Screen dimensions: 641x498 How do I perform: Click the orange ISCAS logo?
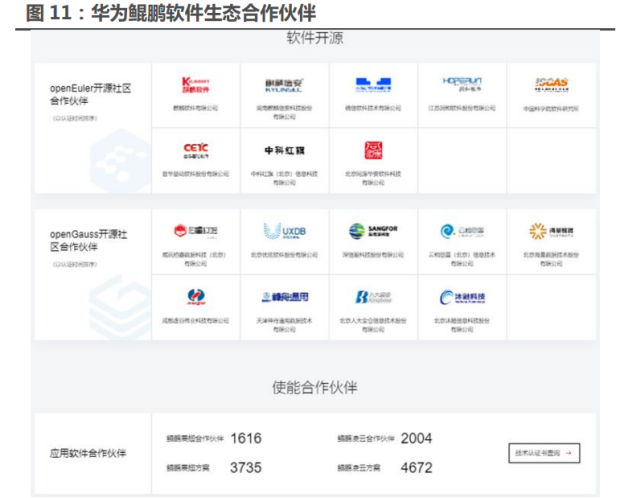551,85
